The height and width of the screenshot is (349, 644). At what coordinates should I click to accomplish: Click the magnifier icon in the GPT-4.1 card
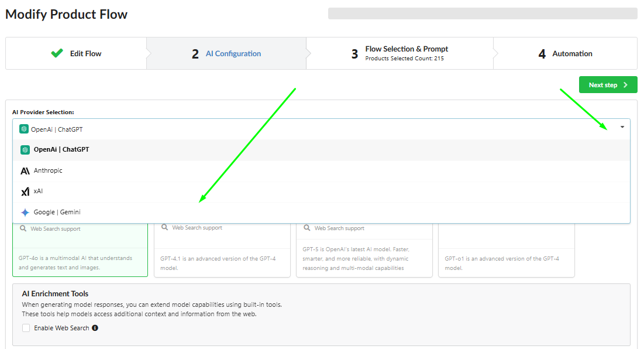pyautogui.click(x=164, y=227)
